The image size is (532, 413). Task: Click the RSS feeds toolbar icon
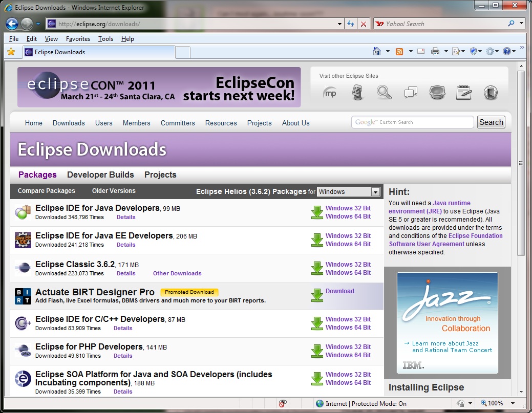tap(399, 52)
